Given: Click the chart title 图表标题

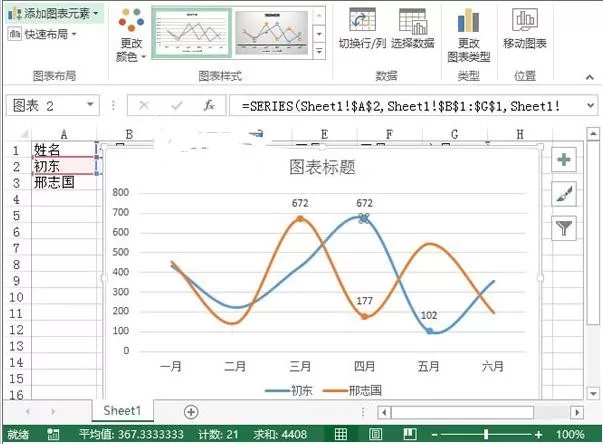Looking at the screenshot, I should point(322,167).
